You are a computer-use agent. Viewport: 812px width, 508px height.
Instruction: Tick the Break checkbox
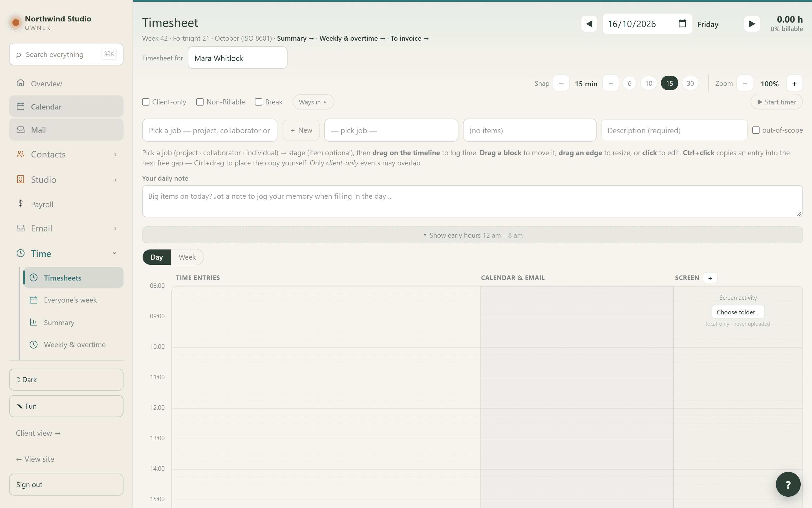point(258,102)
